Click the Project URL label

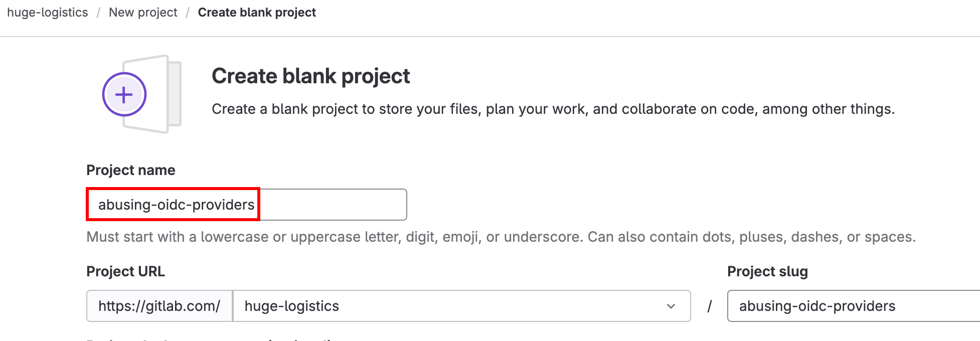point(125,271)
